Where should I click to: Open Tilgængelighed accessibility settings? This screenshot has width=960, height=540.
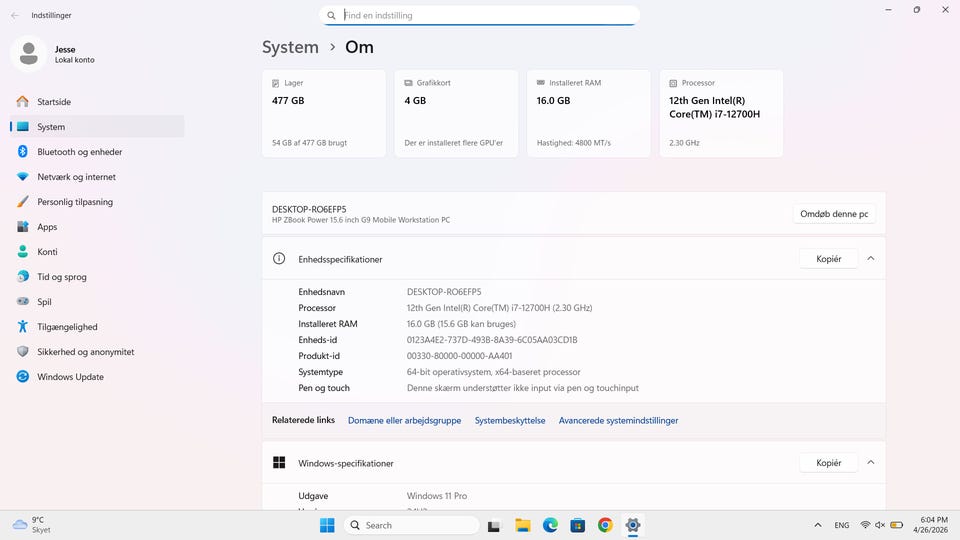67,327
